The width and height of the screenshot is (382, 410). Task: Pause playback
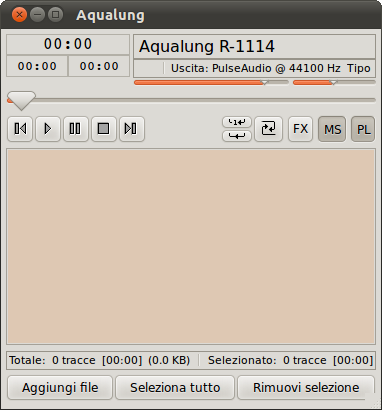pyautogui.click(x=76, y=129)
